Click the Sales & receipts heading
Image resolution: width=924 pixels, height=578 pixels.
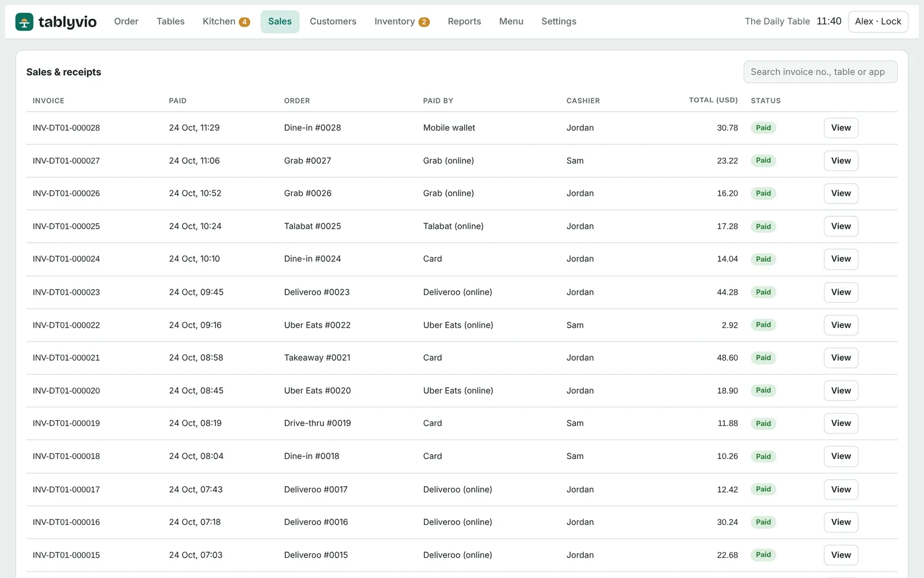(64, 72)
